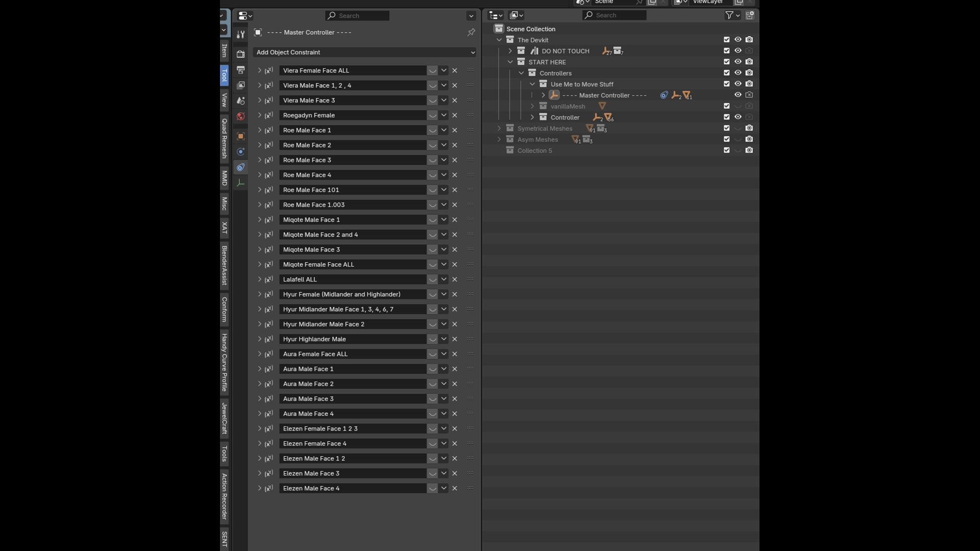Open outliner filter dropdown
The width and height of the screenshot is (980, 551).
(732, 15)
